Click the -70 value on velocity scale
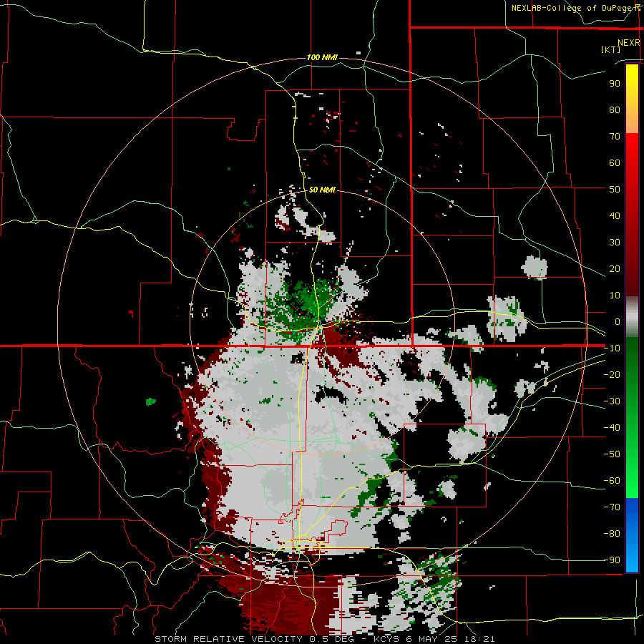 [x=612, y=507]
